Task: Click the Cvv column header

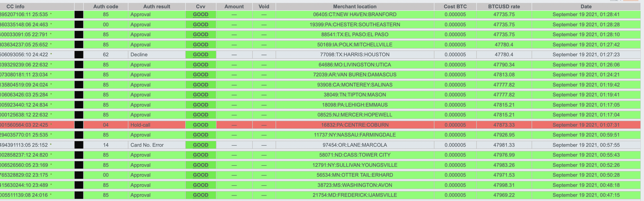Action: click(x=201, y=7)
